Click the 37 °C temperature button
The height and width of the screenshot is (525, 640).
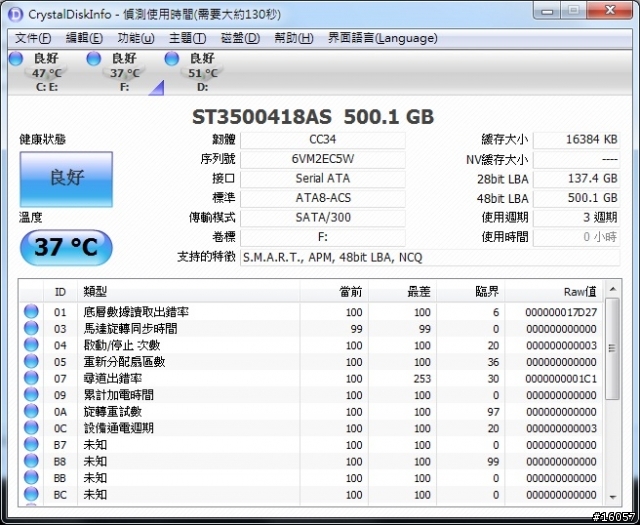click(x=66, y=247)
